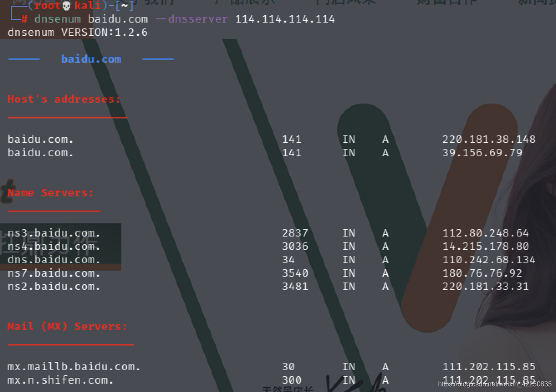Click the root username in the prompt
556x392 pixels.
pyautogui.click(x=47, y=6)
